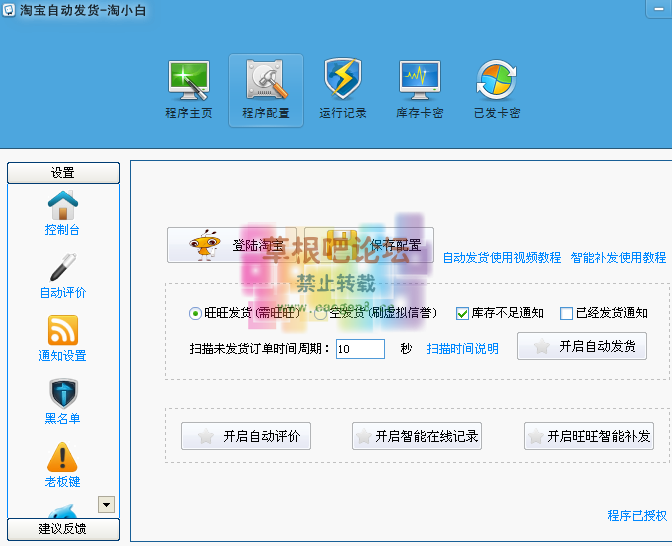Open the 程序主页 home icon
Viewport: 672px width, 546px height.
coord(189,89)
